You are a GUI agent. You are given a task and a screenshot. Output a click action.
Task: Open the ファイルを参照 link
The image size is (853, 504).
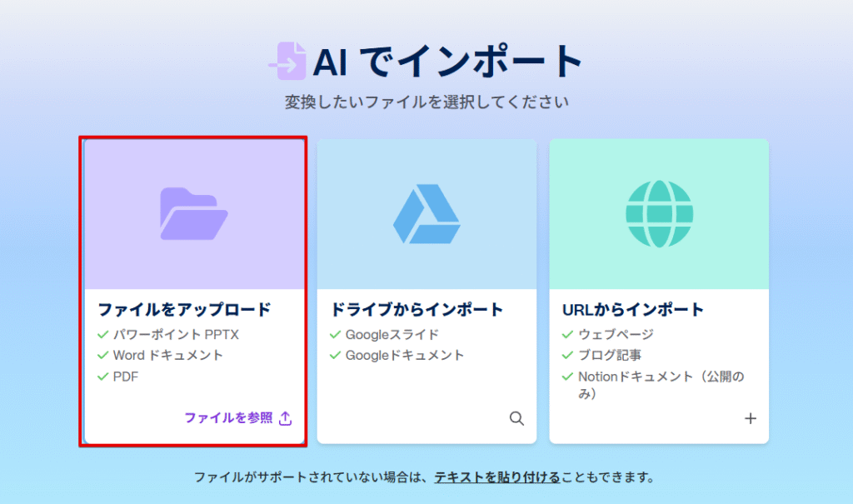228,418
